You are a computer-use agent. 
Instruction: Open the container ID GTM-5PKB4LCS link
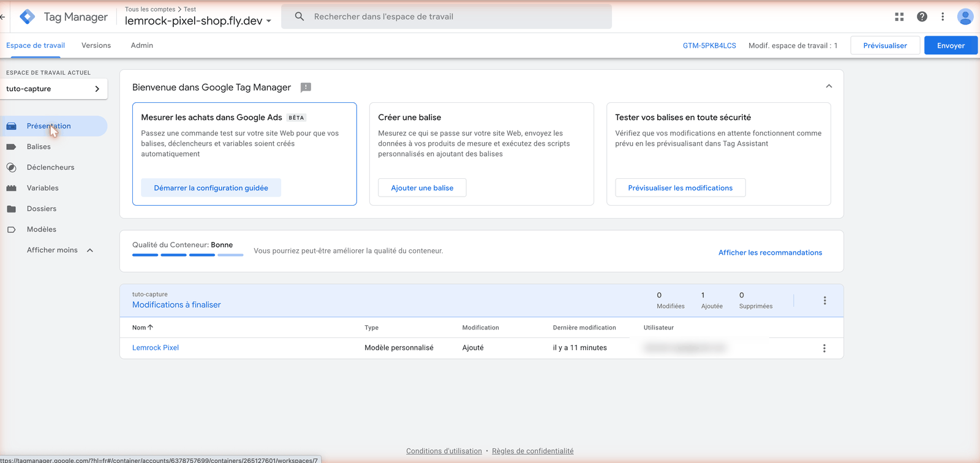709,46
